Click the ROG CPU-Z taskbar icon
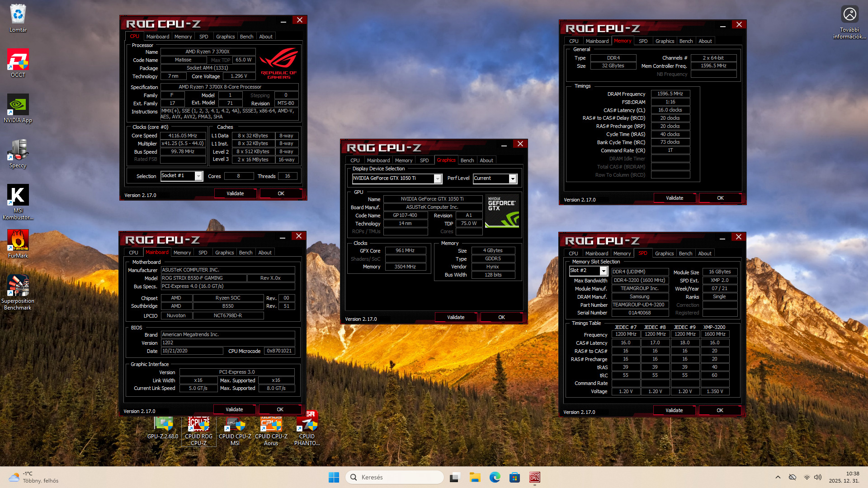868x488 pixels. 534,477
